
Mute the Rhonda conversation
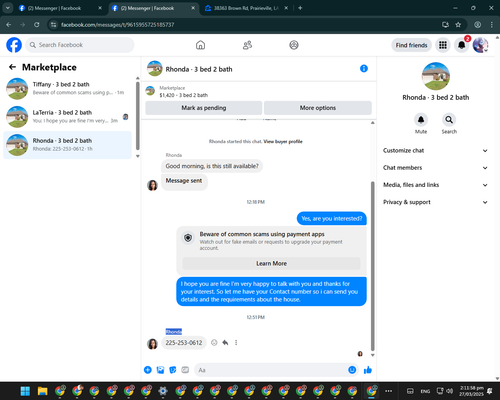421,120
